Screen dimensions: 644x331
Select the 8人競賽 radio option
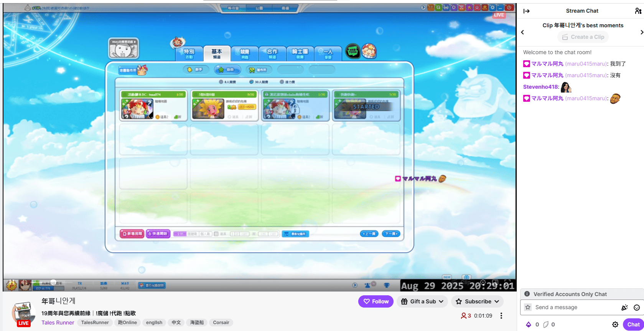pyautogui.click(x=221, y=82)
